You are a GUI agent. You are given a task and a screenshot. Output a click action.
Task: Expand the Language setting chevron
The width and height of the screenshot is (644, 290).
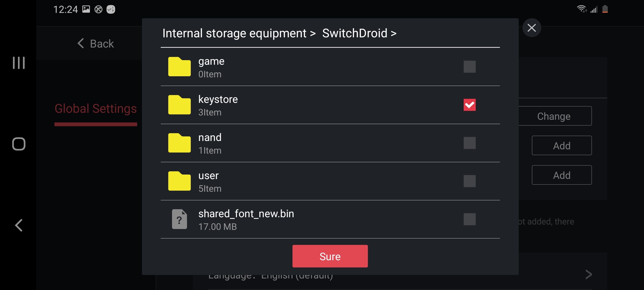589,274
